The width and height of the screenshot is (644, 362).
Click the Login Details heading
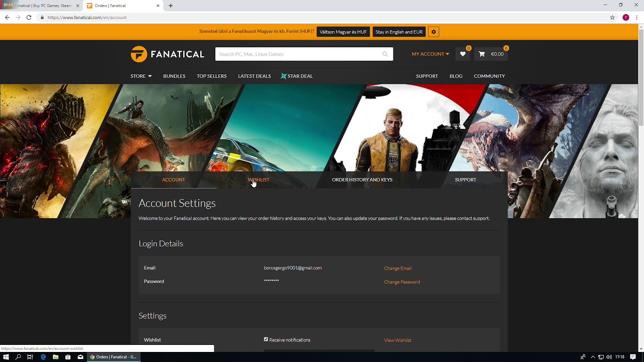click(160, 243)
